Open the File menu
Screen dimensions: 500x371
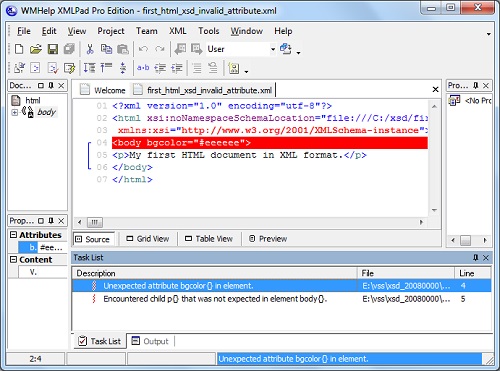24,31
